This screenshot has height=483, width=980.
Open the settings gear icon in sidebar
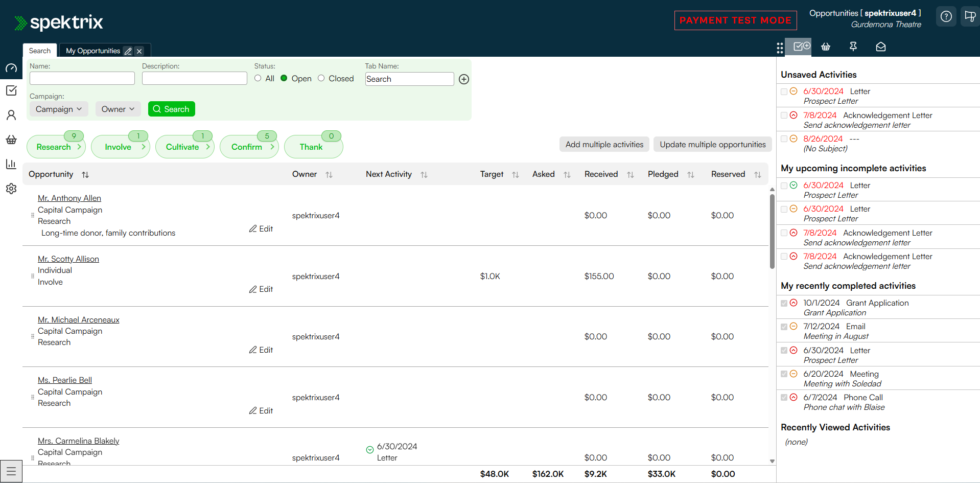pos(11,189)
